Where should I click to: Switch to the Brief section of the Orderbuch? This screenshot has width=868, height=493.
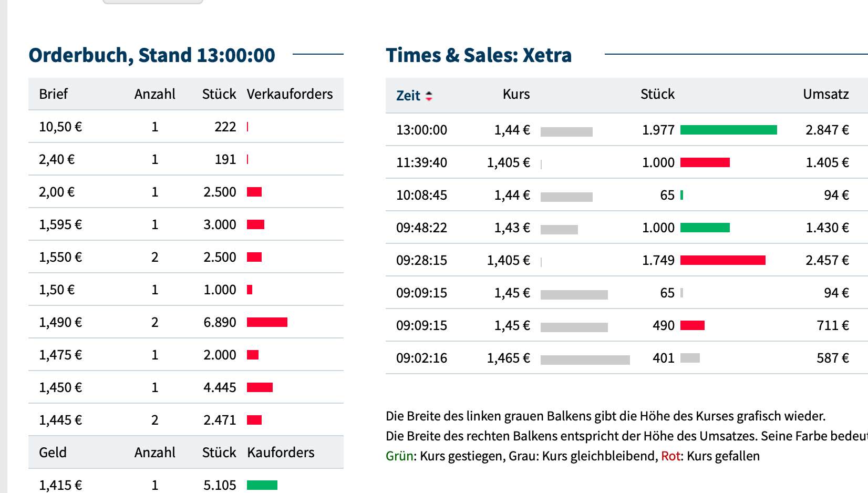tap(53, 94)
